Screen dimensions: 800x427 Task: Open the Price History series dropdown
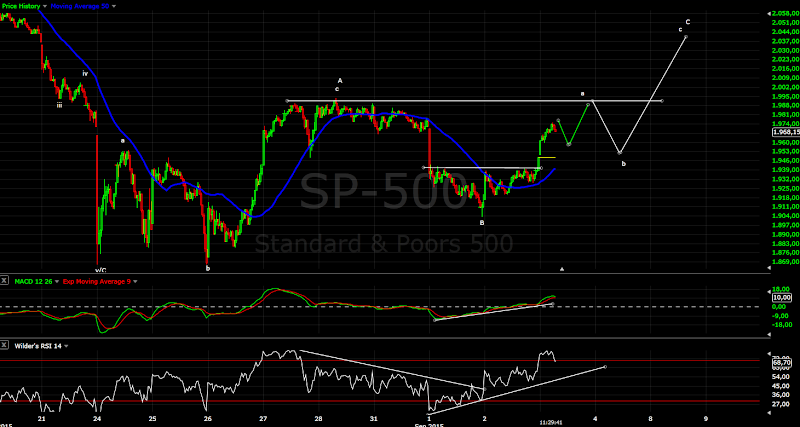44,6
